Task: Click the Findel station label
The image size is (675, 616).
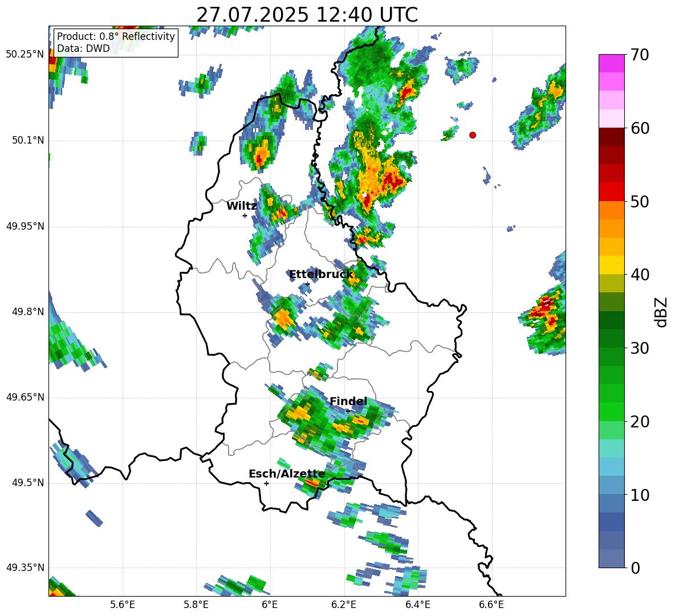Action: [x=348, y=401]
